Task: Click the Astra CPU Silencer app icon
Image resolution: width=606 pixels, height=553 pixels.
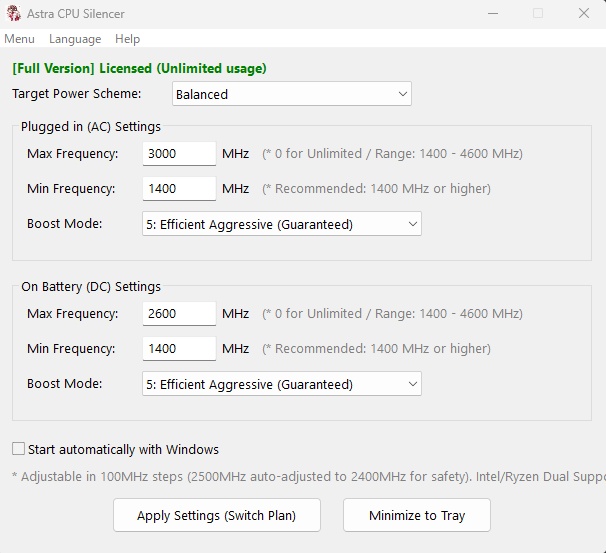Action: [14, 13]
